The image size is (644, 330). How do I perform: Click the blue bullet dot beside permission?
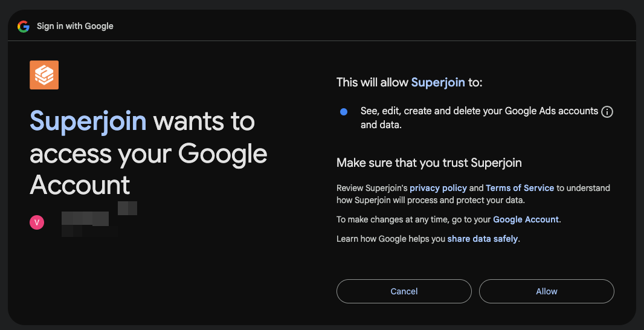[x=344, y=112]
